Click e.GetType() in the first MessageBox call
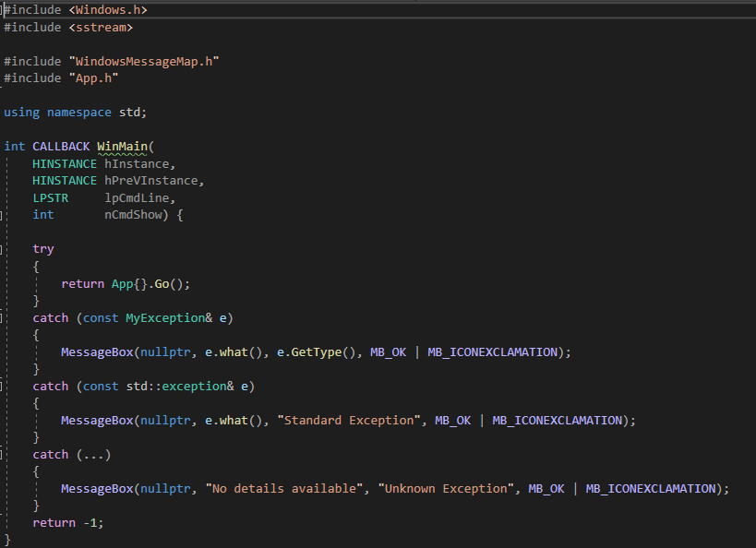The image size is (756, 548). [317, 352]
